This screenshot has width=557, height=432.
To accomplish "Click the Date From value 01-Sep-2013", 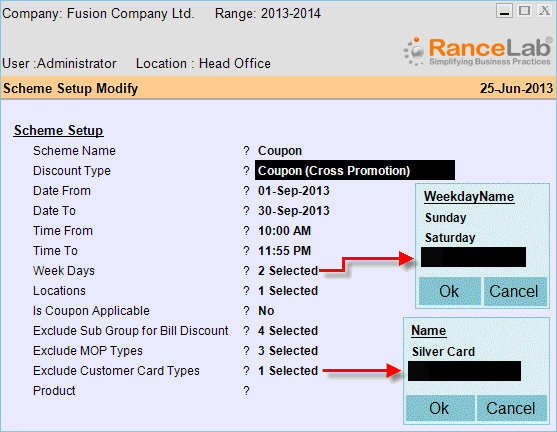I will pyautogui.click(x=294, y=191).
